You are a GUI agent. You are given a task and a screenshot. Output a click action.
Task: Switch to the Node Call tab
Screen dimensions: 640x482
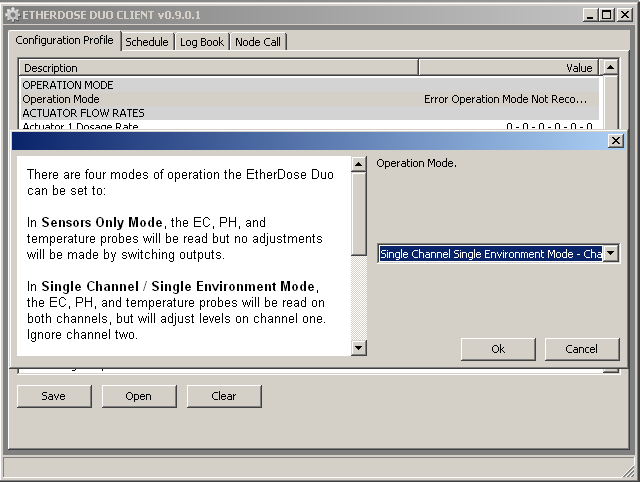tap(258, 42)
